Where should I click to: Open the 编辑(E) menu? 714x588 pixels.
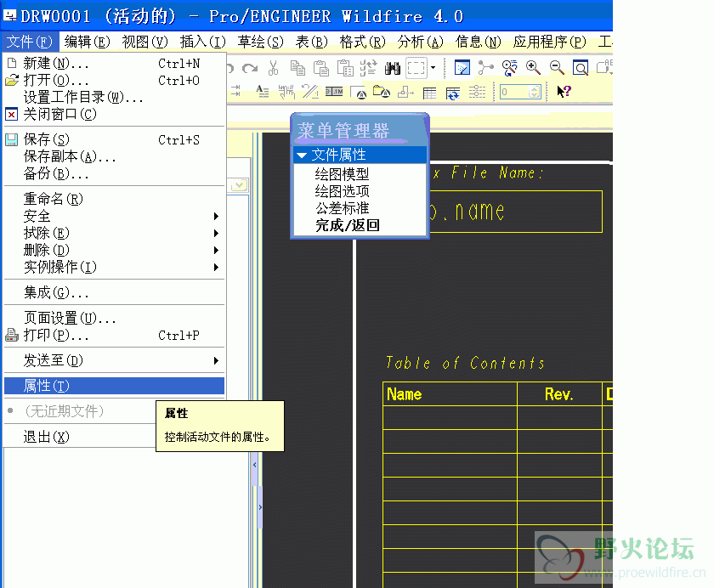(88, 42)
